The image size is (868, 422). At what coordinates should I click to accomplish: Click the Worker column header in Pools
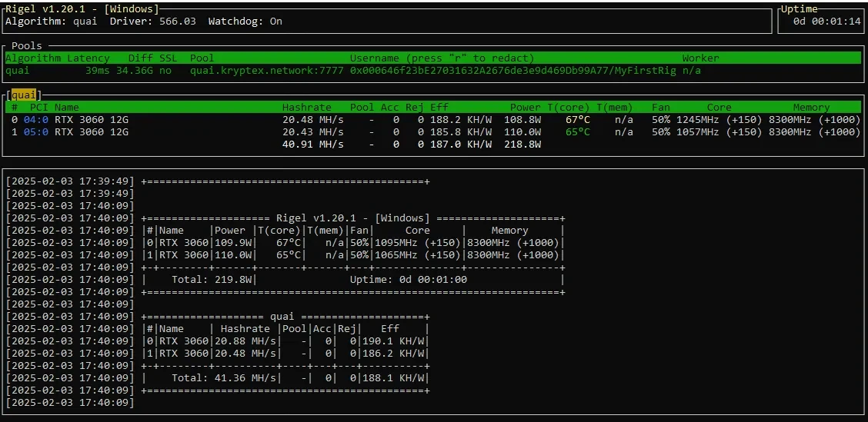pyautogui.click(x=700, y=58)
